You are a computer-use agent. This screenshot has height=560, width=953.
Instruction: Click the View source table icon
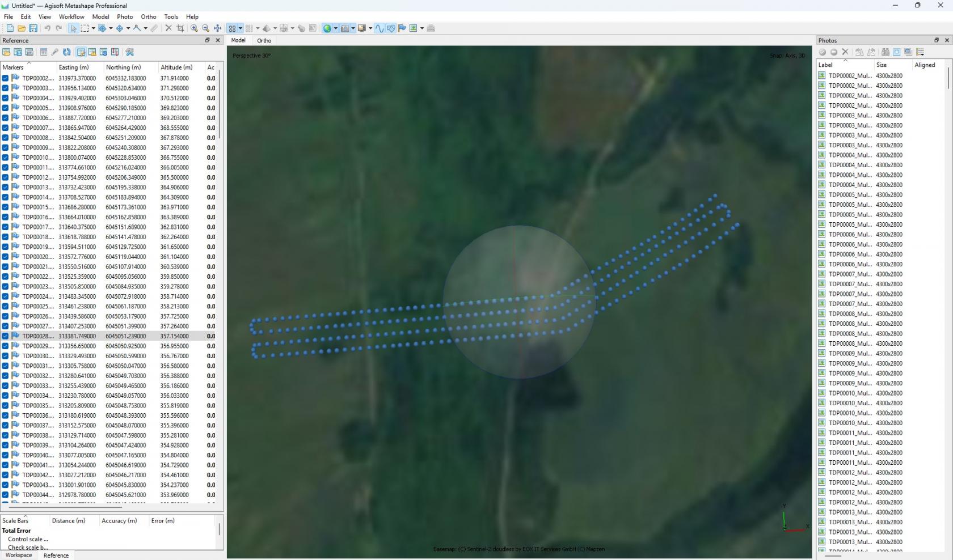tap(81, 52)
